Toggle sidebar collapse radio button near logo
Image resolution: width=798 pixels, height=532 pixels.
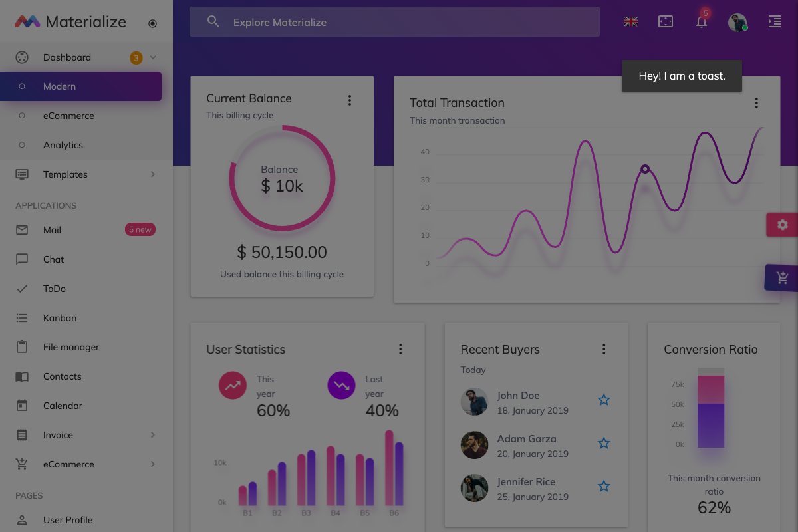click(152, 23)
